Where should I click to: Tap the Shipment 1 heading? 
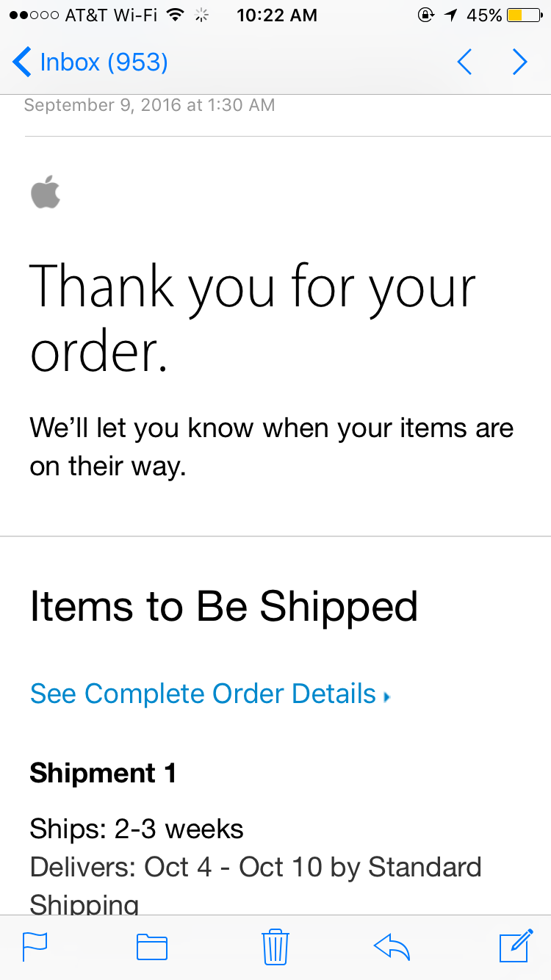103,773
